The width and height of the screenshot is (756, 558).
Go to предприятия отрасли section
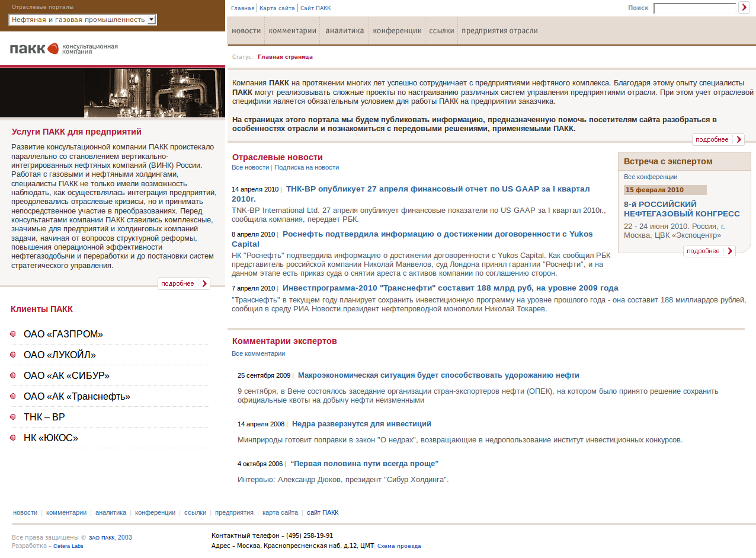[x=499, y=31]
